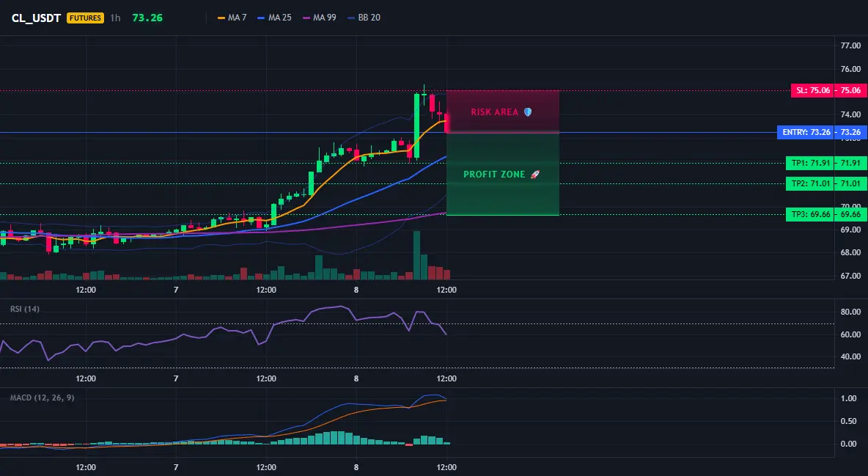Click the MACD (12, 26, 9) indicator label

point(42,398)
